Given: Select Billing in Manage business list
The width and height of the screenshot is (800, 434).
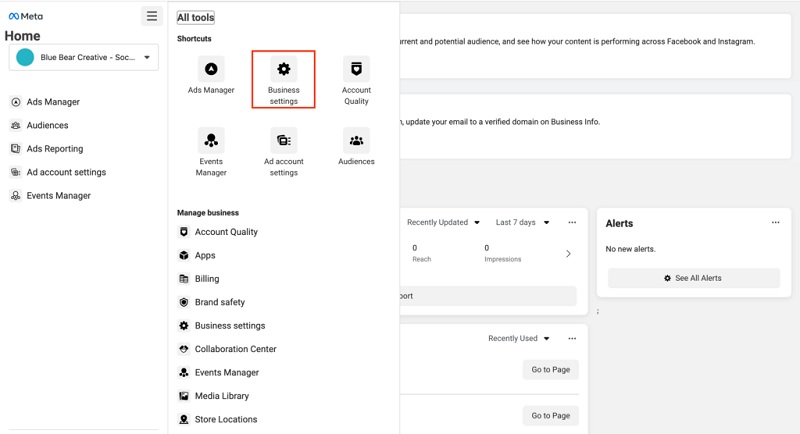Looking at the screenshot, I should [207, 279].
